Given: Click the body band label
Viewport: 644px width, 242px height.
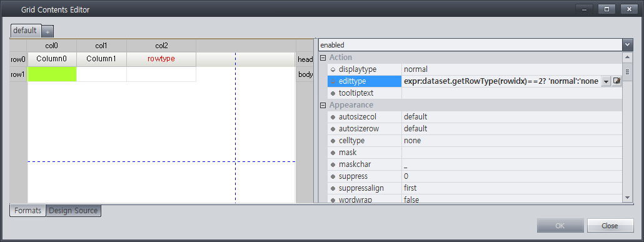Looking at the screenshot, I should [305, 74].
